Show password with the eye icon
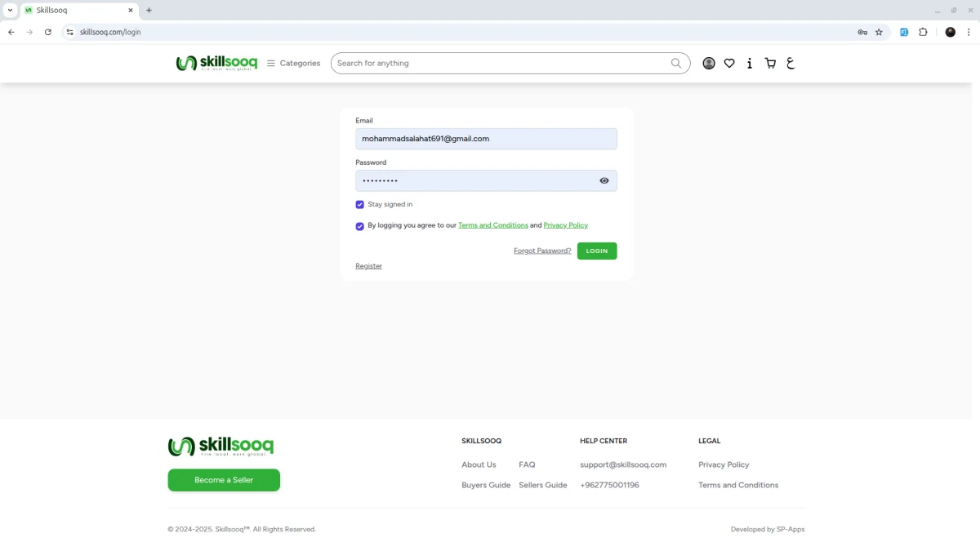This screenshot has width=980, height=551. (x=604, y=180)
